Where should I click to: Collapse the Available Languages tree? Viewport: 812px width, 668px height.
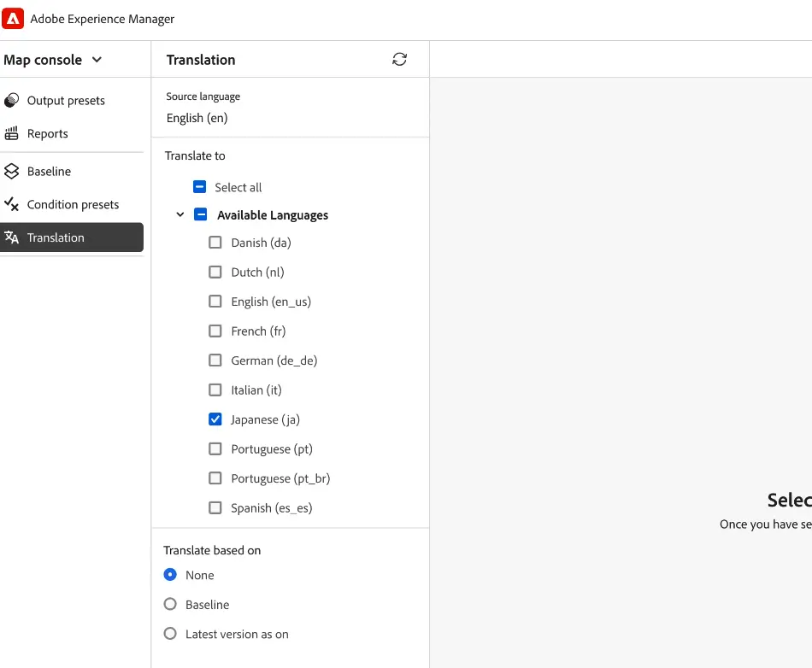point(180,214)
